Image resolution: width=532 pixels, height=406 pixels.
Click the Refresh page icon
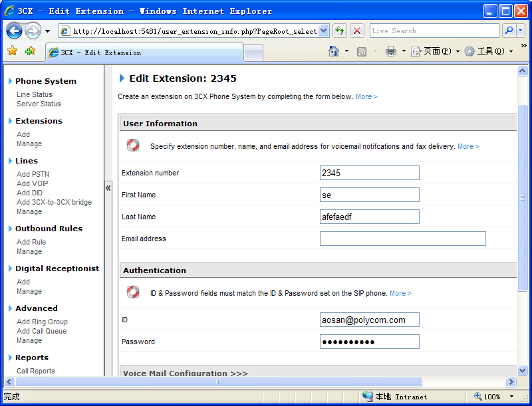340,31
